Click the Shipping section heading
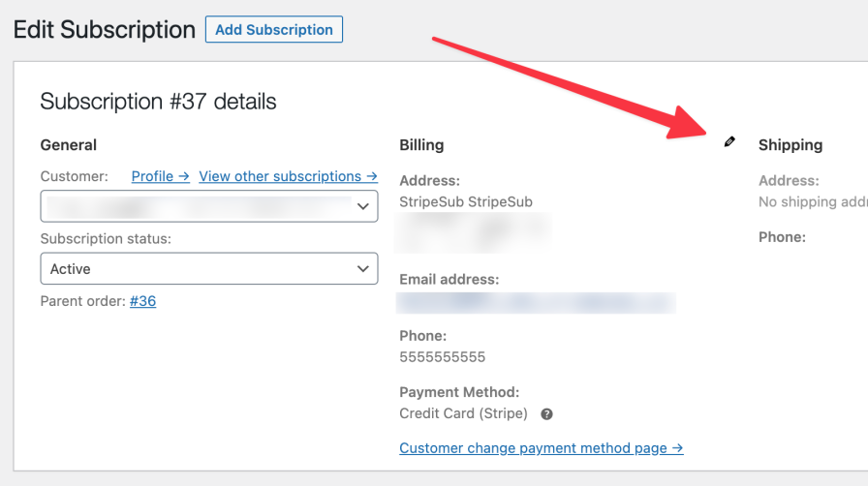This screenshot has width=868, height=486. (x=790, y=145)
